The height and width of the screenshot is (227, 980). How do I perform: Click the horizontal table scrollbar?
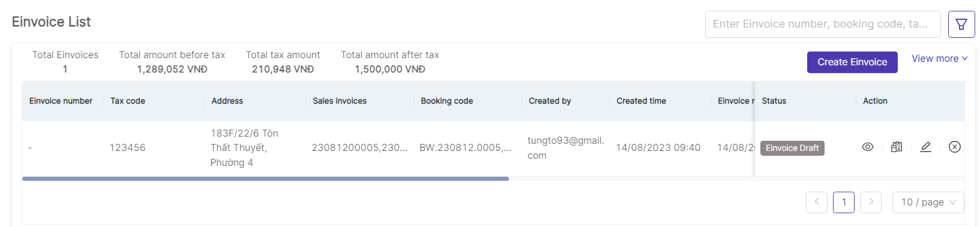(265, 178)
